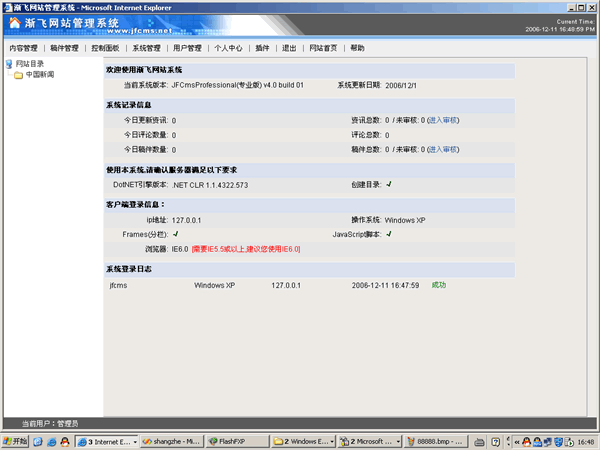Expand the Microsoft taskbar group arrow
The height and width of the screenshot is (450, 600).
[398, 442]
